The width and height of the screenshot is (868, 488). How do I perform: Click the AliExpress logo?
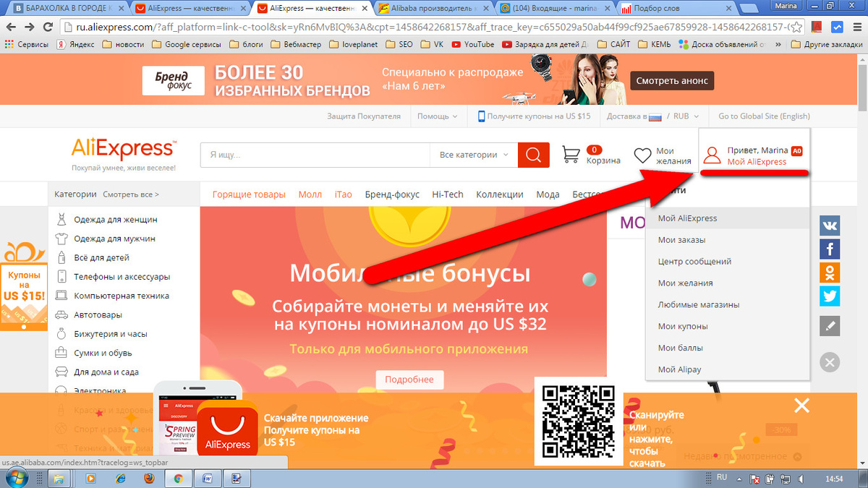click(122, 149)
